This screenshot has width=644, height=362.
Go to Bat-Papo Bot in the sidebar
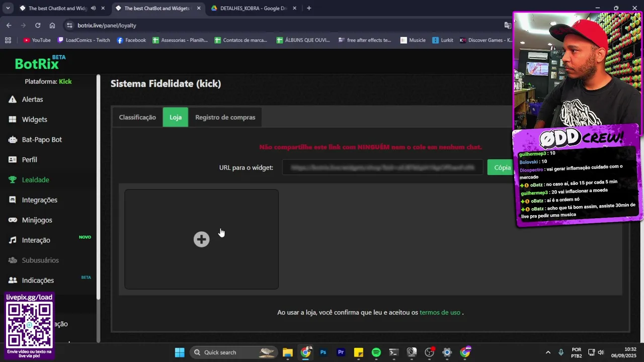(x=42, y=140)
